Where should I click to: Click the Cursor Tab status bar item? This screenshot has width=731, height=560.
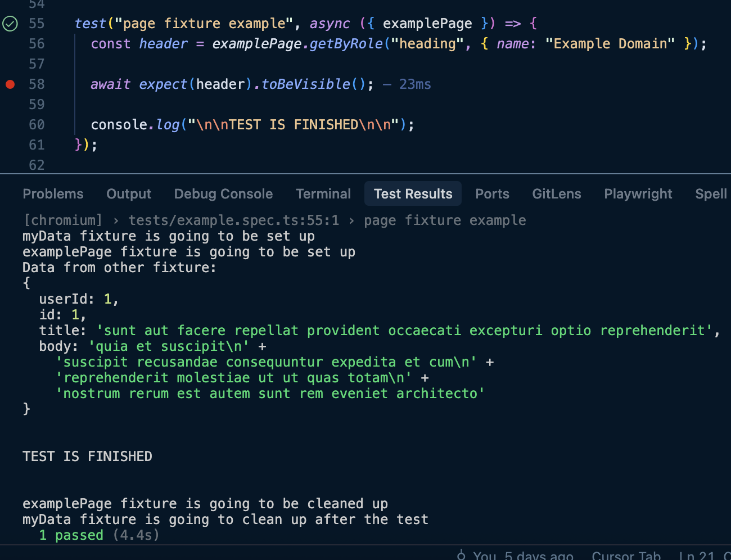pyautogui.click(x=625, y=556)
